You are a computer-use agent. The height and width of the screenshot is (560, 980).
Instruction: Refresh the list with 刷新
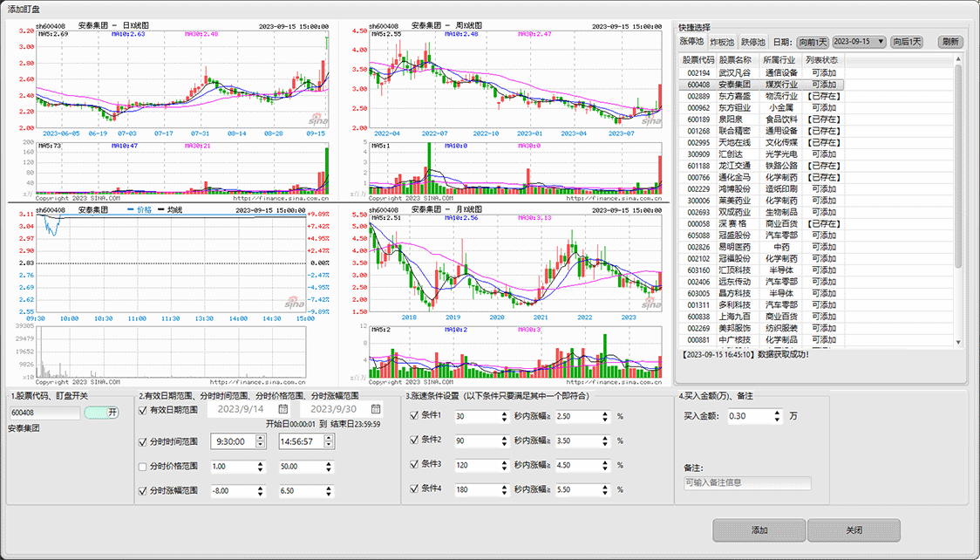pyautogui.click(x=950, y=42)
